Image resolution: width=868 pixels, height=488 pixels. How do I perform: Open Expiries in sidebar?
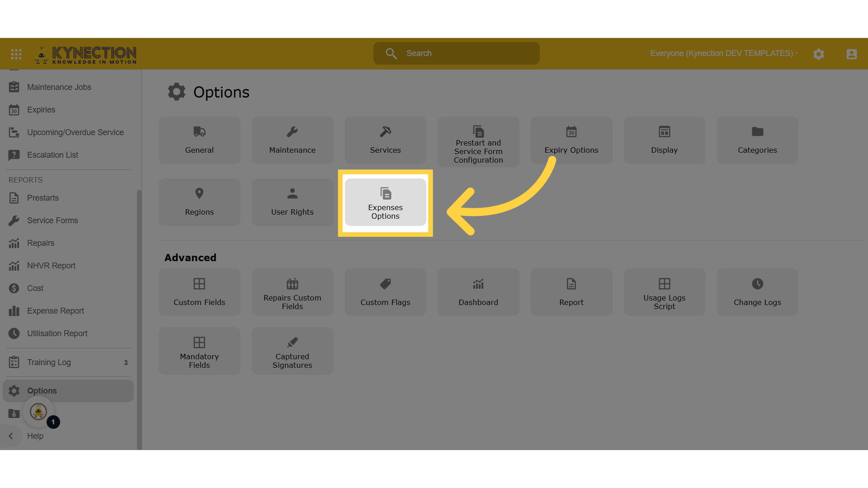pyautogui.click(x=68, y=110)
